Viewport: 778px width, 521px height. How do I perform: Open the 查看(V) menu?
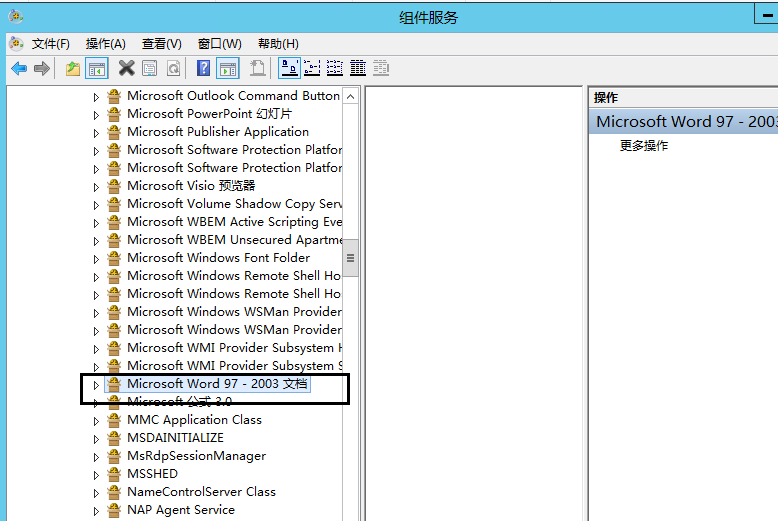(162, 44)
